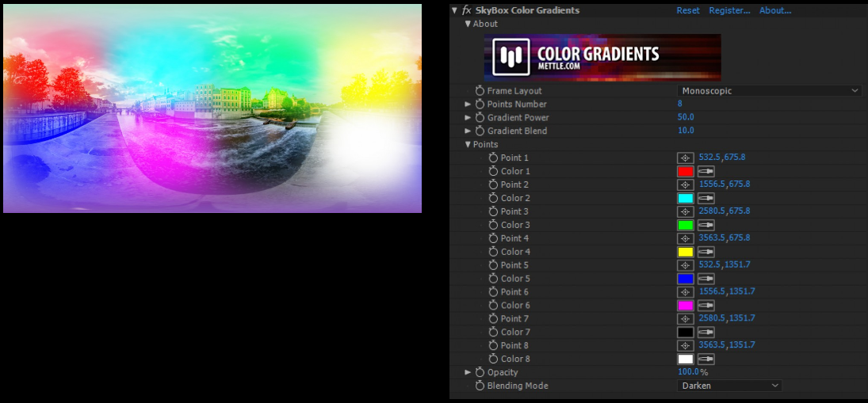Open the magenta Color 6 swatch
The image size is (868, 403).
686,306
